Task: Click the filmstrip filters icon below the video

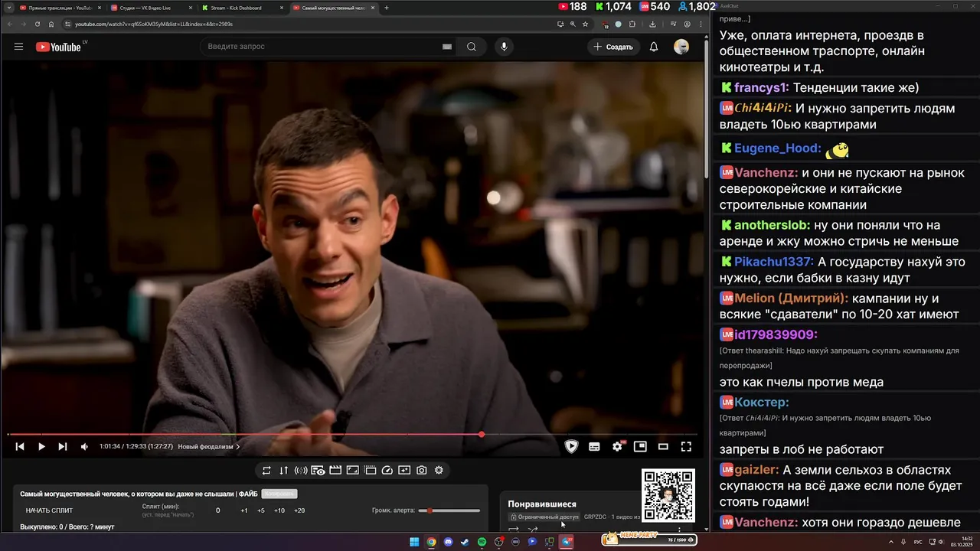Action: point(370,470)
